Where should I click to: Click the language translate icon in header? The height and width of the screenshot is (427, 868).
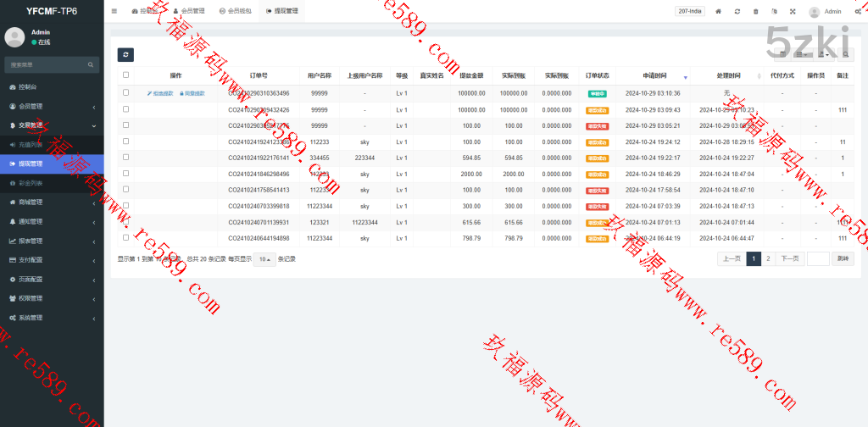click(x=774, y=12)
